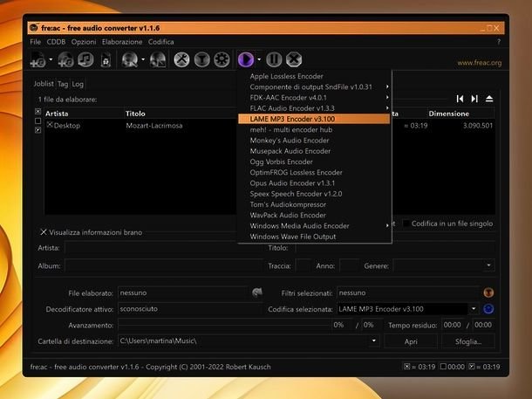
Task: Click the previous track skip icon
Action: (x=460, y=99)
